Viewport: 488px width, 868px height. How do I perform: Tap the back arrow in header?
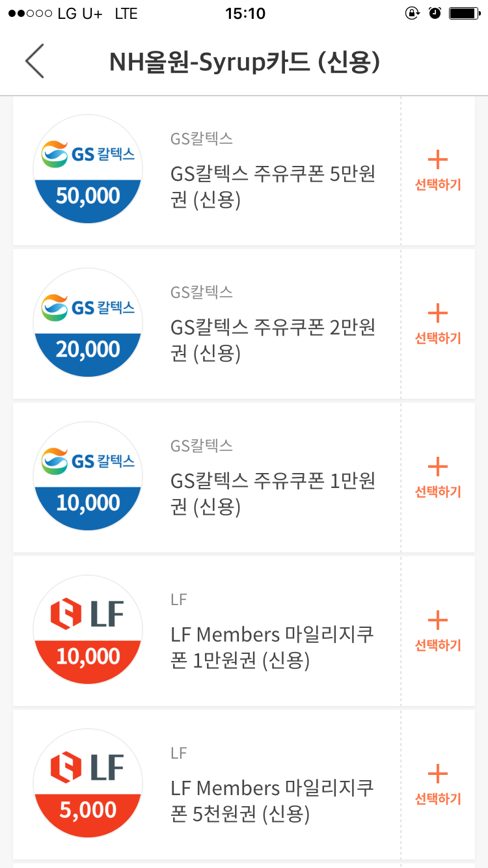click(35, 62)
